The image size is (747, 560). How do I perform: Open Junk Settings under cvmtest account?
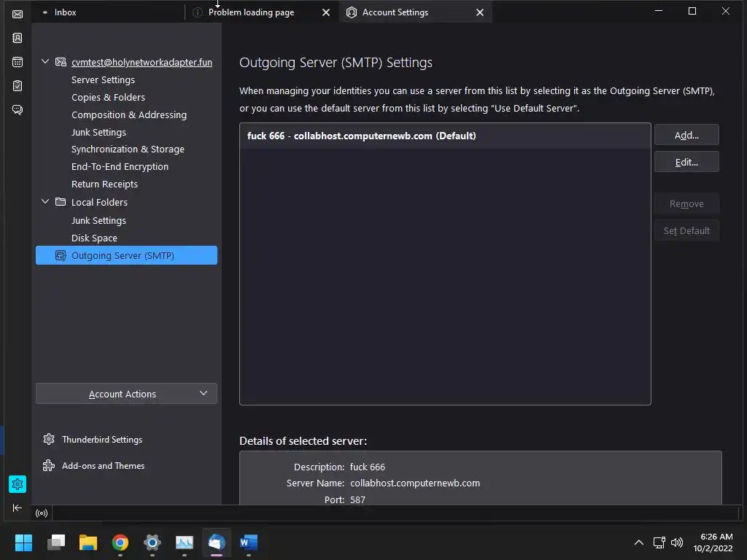(98, 132)
